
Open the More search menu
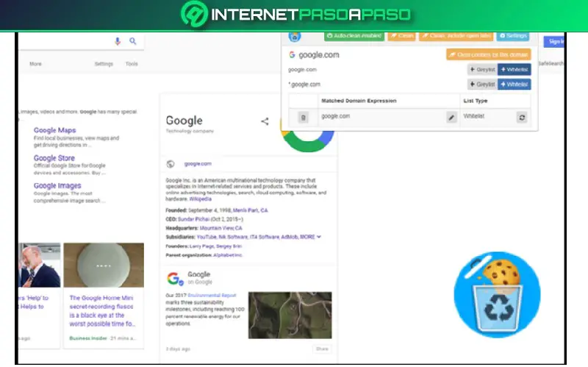click(35, 64)
